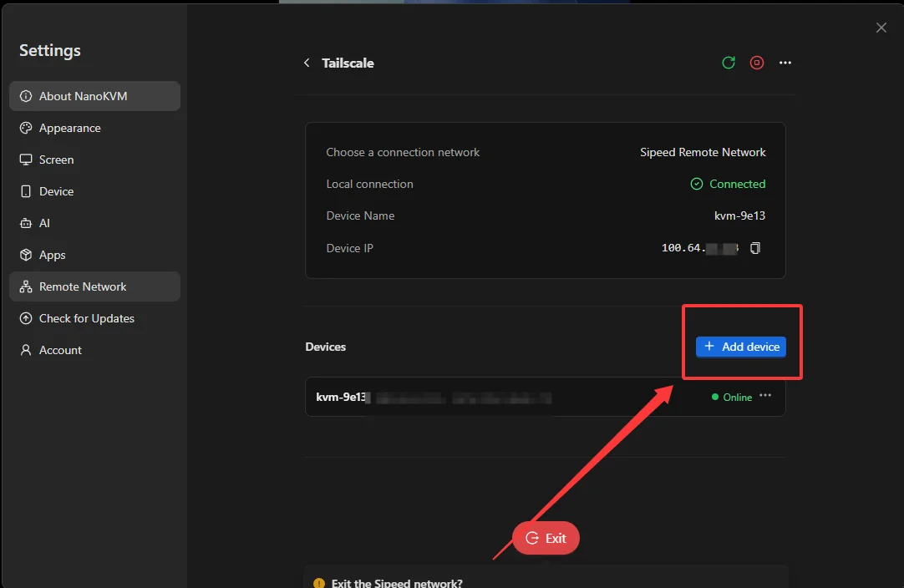
Task: Open Screen settings section
Action: (94, 160)
